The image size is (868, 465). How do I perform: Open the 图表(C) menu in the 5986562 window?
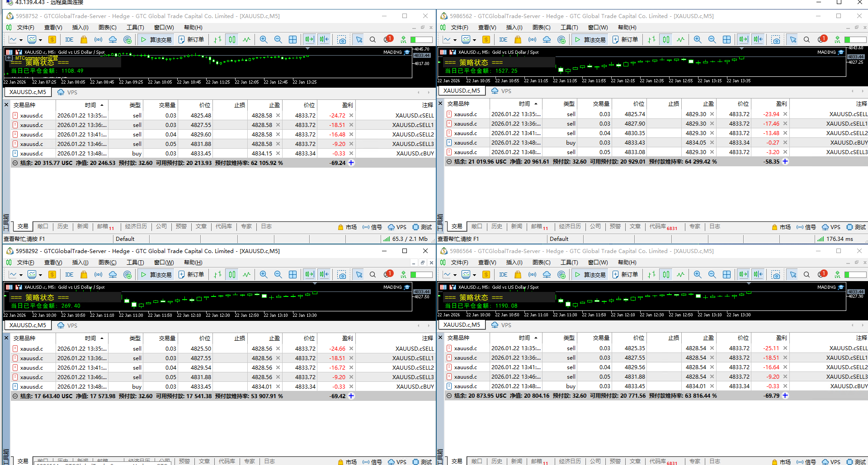541,28
